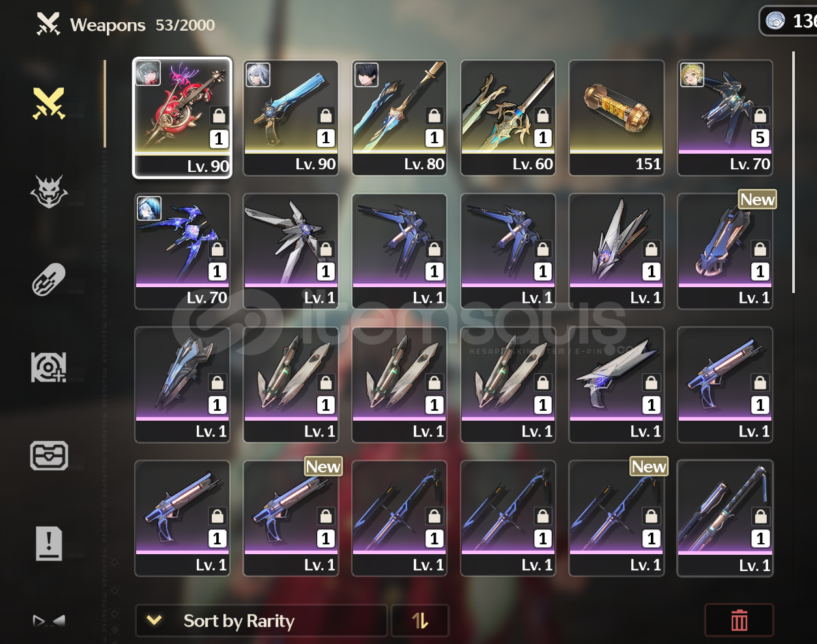Select the Lv. 70 weapon with rank 5
Screen dimensions: 817x644
point(725,118)
